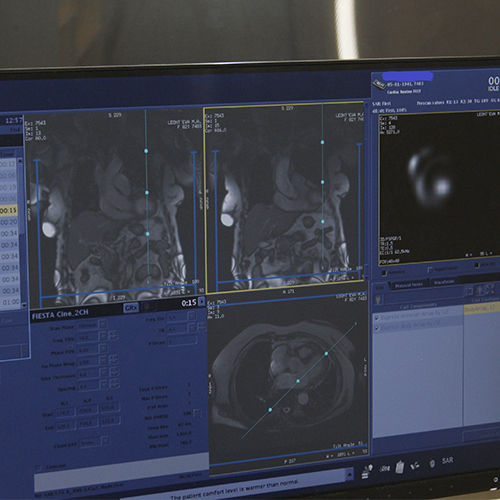Expand the Phase FOV dropdown arrow

click(104, 349)
